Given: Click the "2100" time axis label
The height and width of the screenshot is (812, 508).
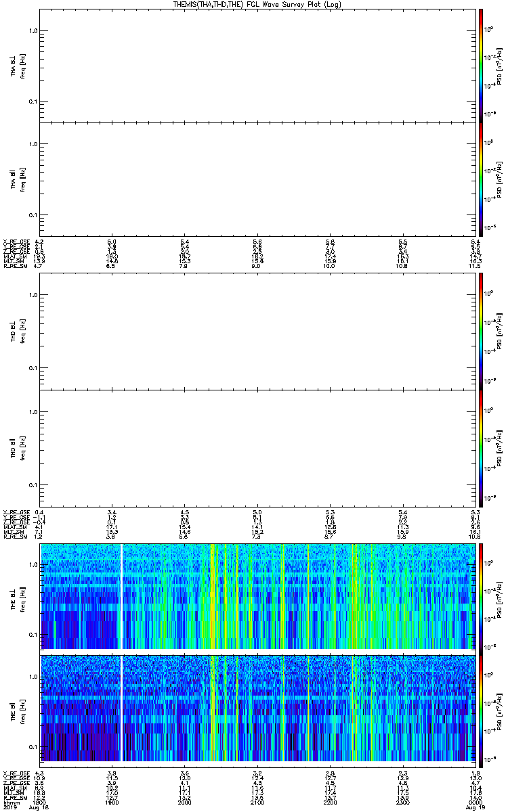Looking at the screenshot, I should click(x=256, y=803).
